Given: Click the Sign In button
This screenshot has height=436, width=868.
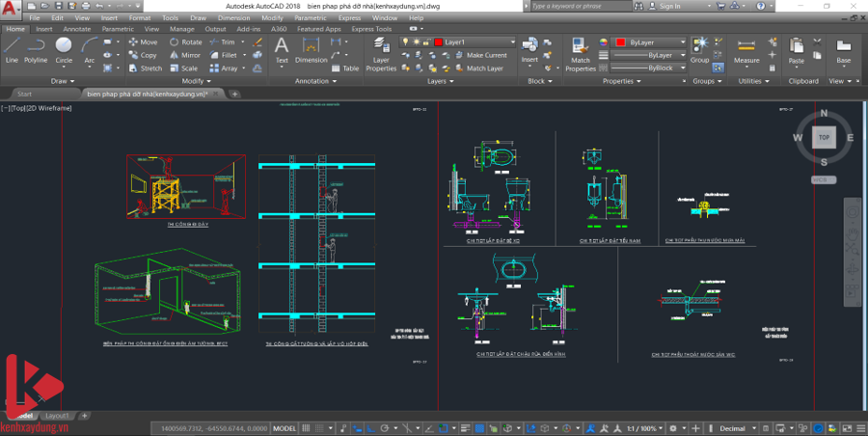Looking at the screenshot, I should point(670,6).
